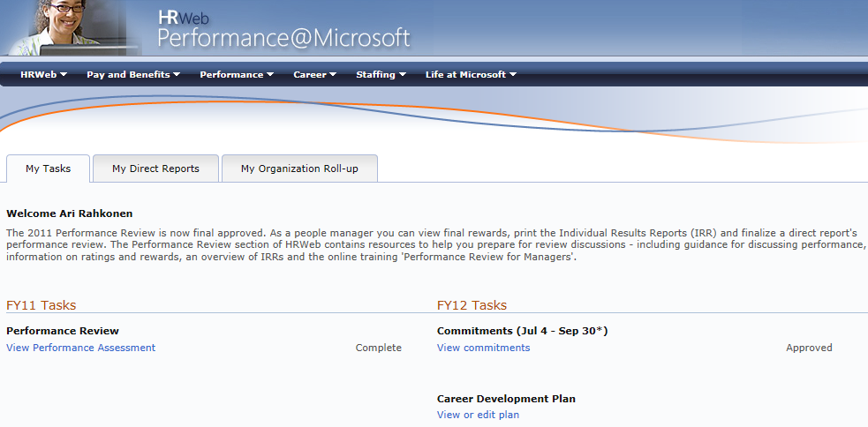Expand the Pay and Benefits dropdown arrow
Viewport: 868px width, 427px height.
[177, 75]
